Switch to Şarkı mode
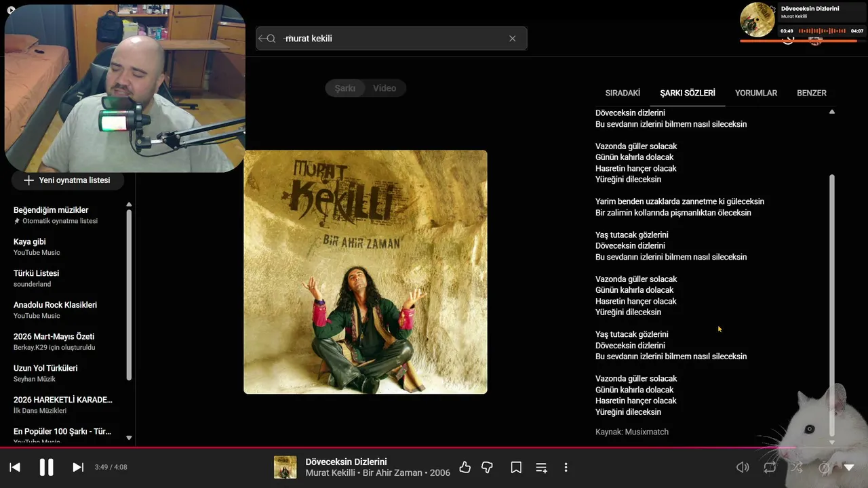Screen dimensions: 868x488 tap(345, 88)
